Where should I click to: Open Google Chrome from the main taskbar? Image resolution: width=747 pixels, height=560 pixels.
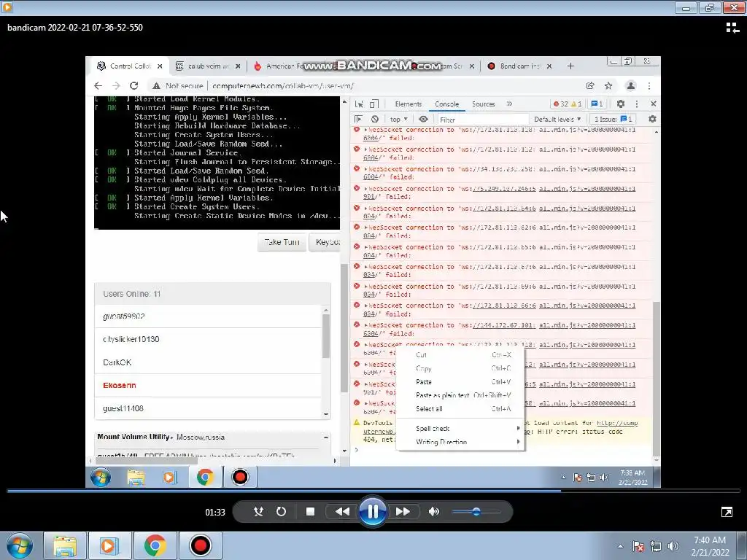tap(155, 545)
